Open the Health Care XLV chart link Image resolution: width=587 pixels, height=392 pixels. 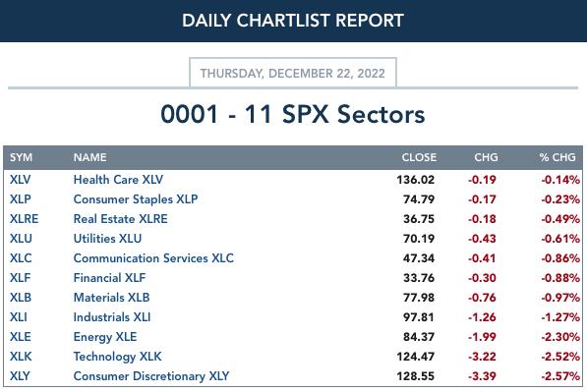(x=118, y=180)
